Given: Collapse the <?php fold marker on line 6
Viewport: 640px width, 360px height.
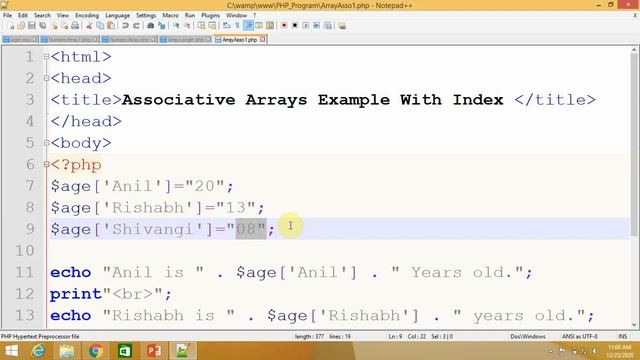Looking at the screenshot, I should coord(46,164).
